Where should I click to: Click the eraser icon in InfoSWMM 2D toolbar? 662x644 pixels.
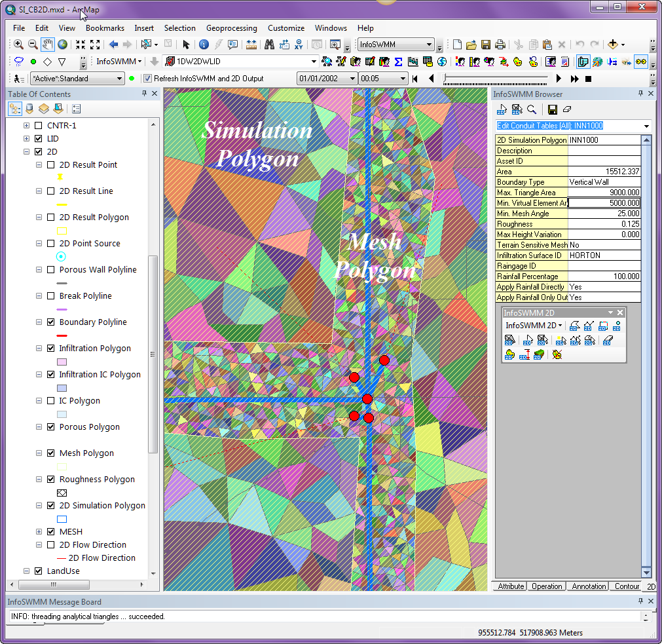point(608,340)
